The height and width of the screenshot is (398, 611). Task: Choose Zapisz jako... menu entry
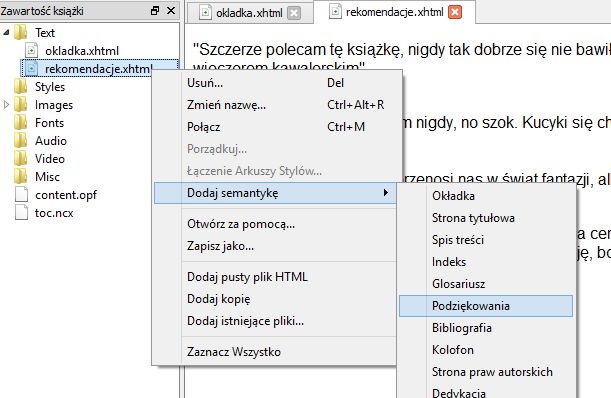tap(275, 246)
